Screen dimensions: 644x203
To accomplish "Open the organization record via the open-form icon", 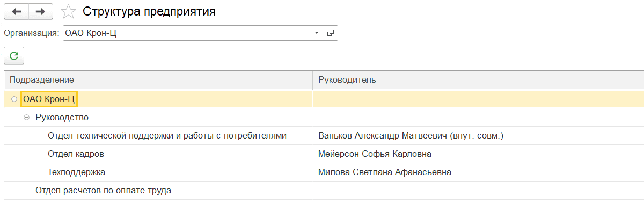I will (x=331, y=33).
